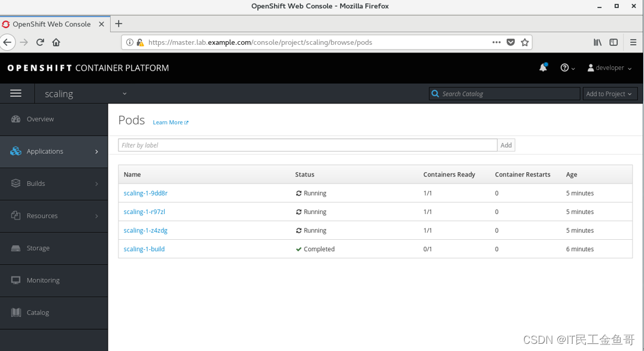
Task: Open Resources sidebar menu
Action: [x=54, y=216]
